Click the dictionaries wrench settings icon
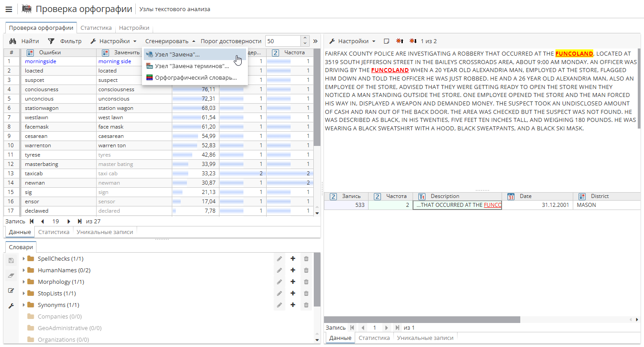 click(12, 306)
